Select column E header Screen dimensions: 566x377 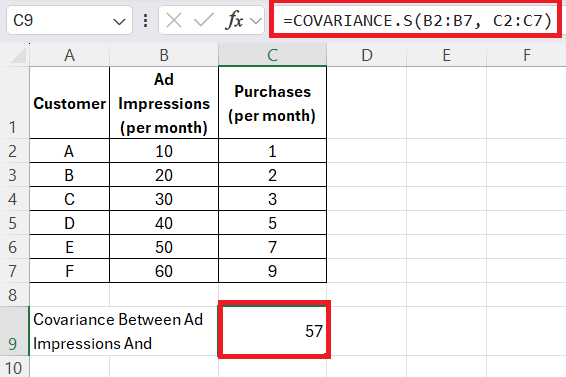tap(447, 55)
